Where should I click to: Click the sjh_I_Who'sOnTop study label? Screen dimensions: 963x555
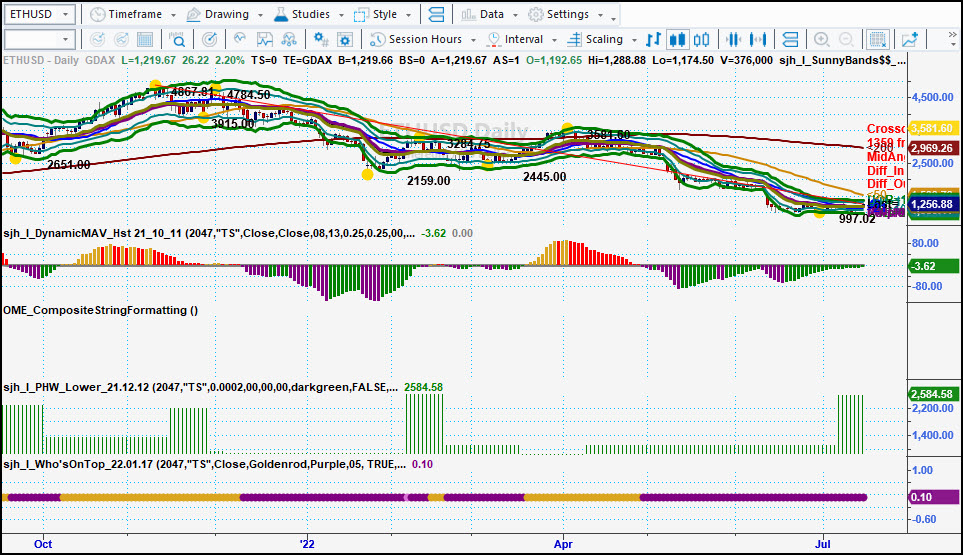coord(205,464)
